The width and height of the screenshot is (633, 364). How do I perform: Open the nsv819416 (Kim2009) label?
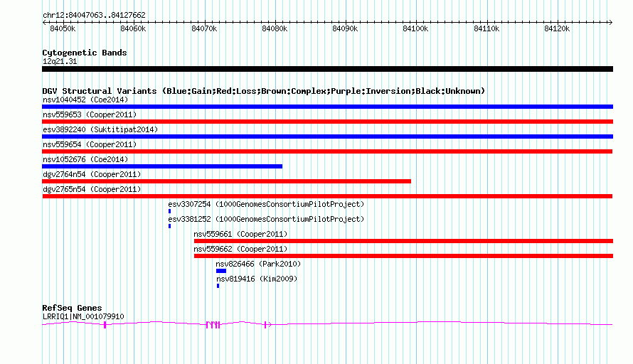257,279
